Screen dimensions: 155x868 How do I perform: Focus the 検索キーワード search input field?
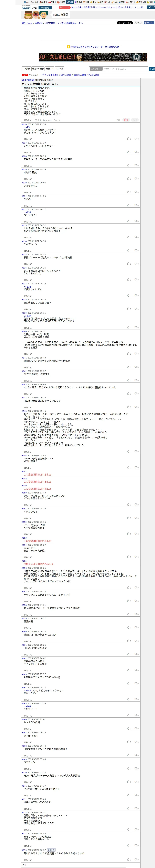[x=125, y=69]
